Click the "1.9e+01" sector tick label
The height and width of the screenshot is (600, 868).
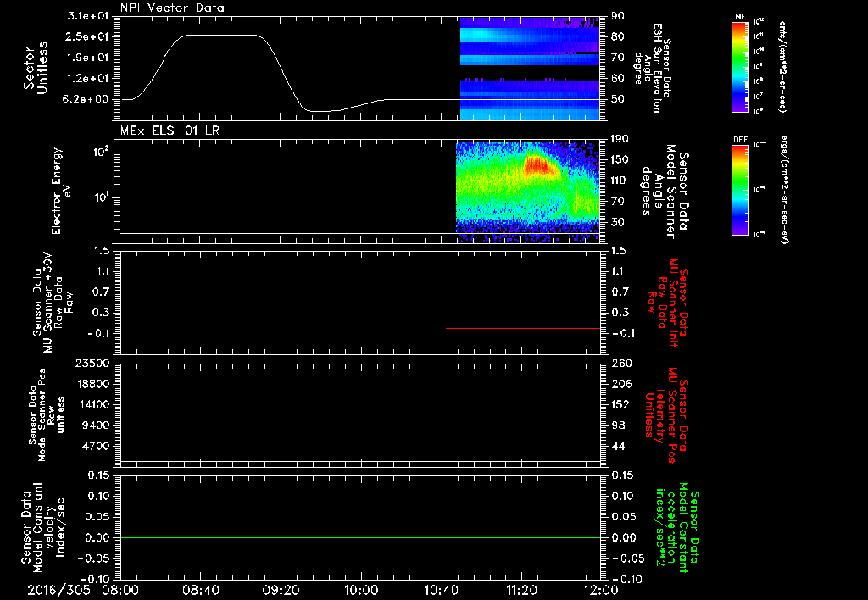click(x=86, y=58)
